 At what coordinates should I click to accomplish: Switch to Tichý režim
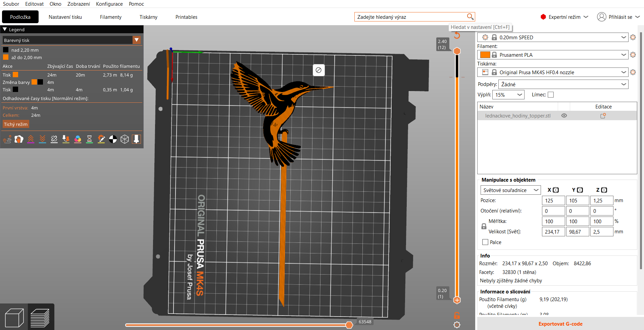point(16,124)
